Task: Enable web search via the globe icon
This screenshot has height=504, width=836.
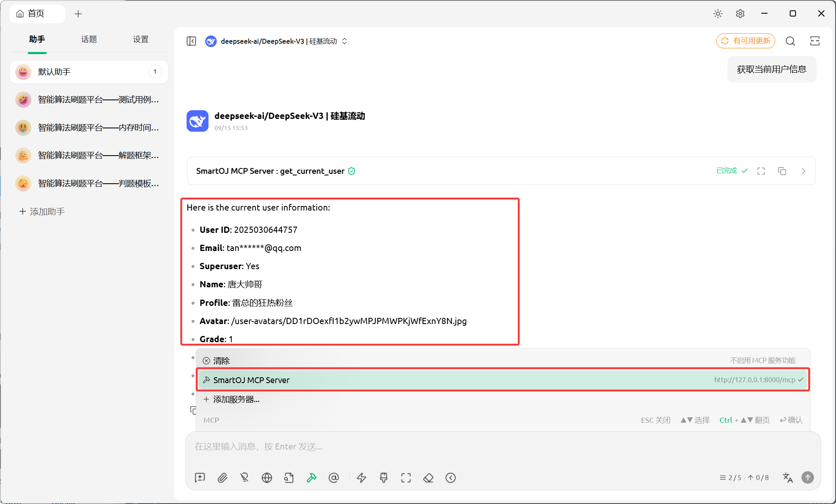Action: click(x=267, y=478)
